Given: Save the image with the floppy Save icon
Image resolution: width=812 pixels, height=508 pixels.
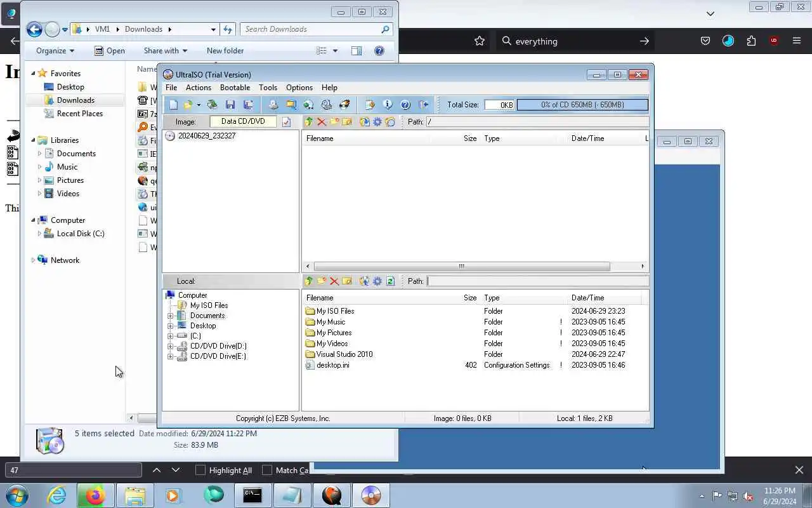Looking at the screenshot, I should coord(230,105).
